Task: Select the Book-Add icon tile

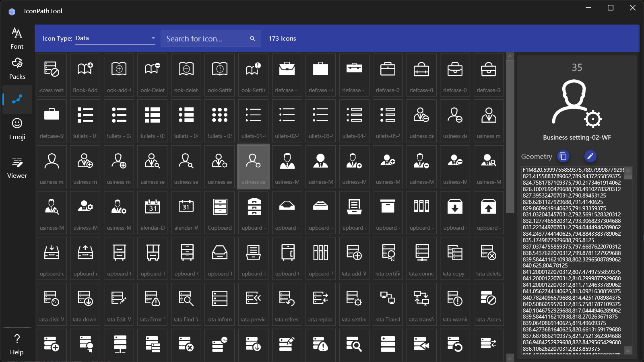Action: click(x=85, y=75)
